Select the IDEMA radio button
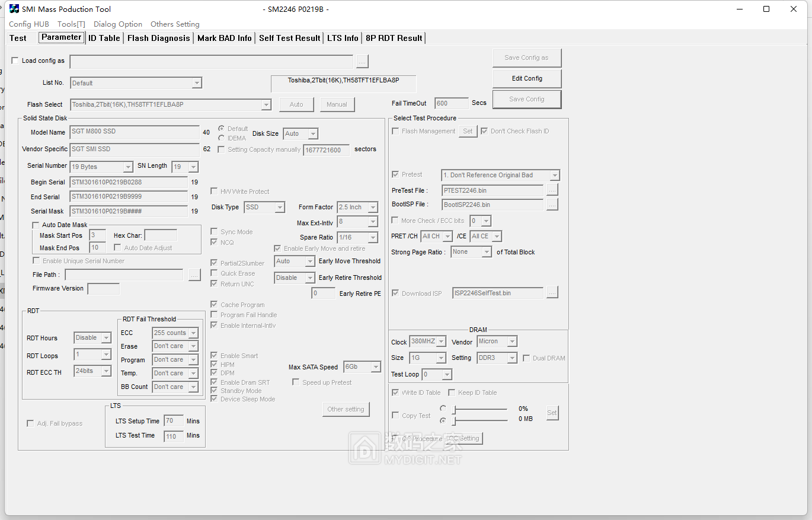Image resolution: width=812 pixels, height=520 pixels. 222,138
